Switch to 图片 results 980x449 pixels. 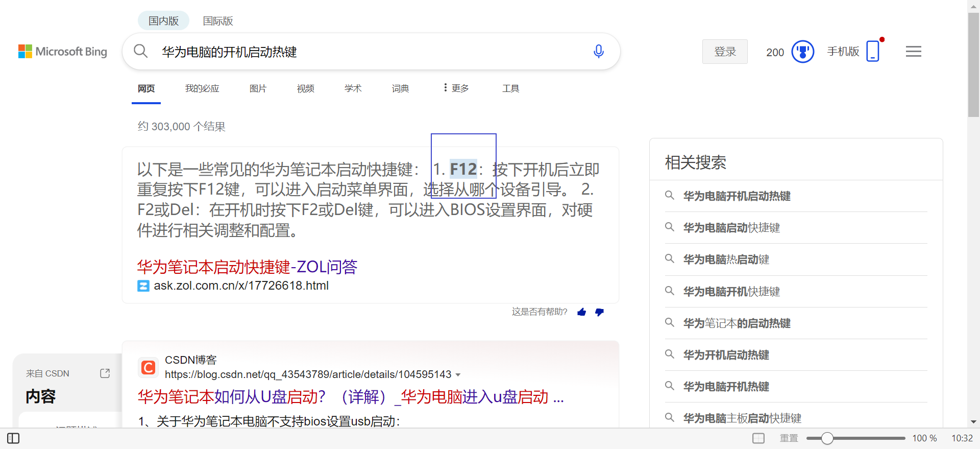click(258, 88)
